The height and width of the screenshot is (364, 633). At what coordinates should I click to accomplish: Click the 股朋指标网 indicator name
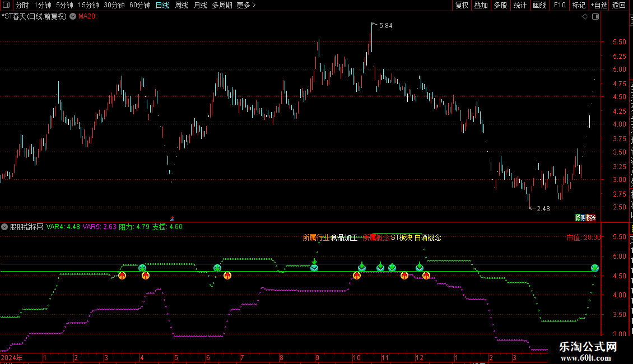(27, 227)
